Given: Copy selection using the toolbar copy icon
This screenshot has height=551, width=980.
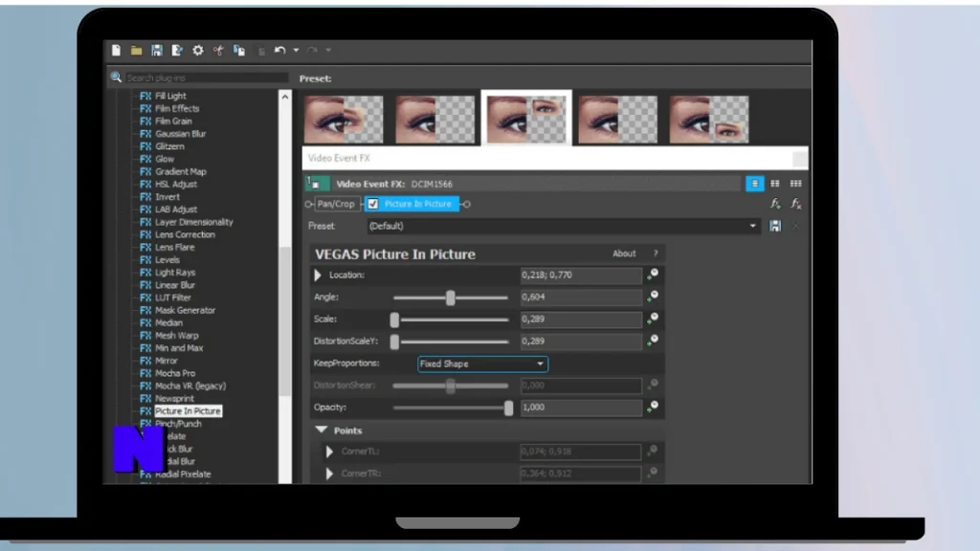Looking at the screenshot, I should pos(238,50).
